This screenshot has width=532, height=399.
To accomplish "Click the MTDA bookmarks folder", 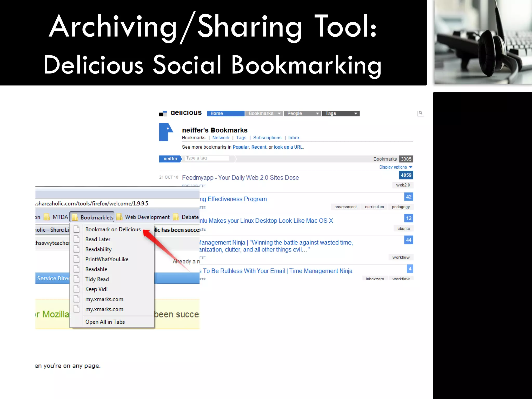I will click(56, 217).
